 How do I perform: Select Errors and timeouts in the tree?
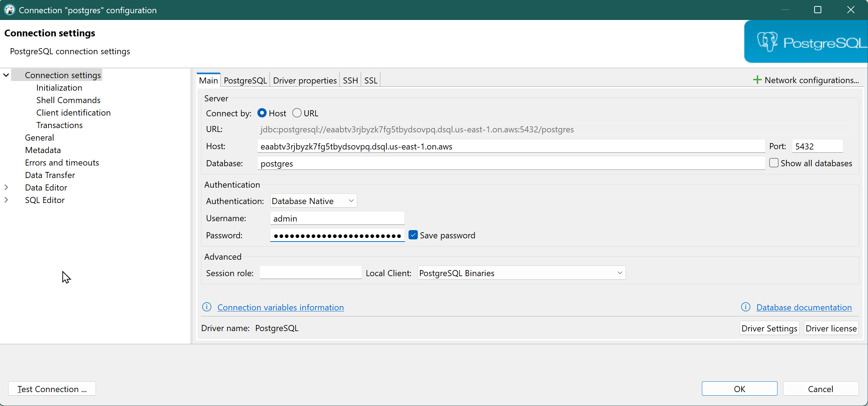(x=62, y=162)
